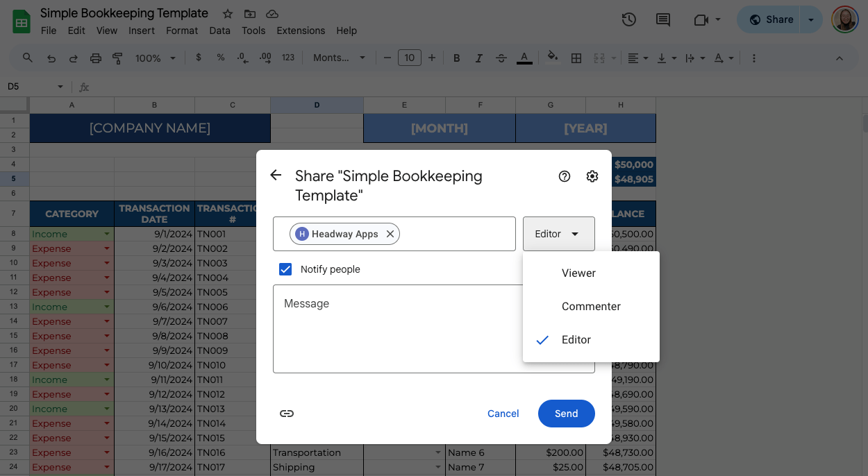Open the font selection dropdown
868x476 pixels.
point(339,58)
